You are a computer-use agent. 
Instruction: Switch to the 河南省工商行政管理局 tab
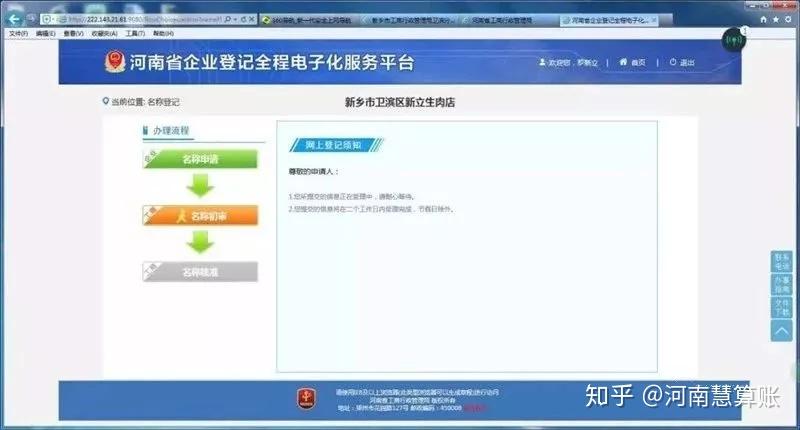coord(508,20)
